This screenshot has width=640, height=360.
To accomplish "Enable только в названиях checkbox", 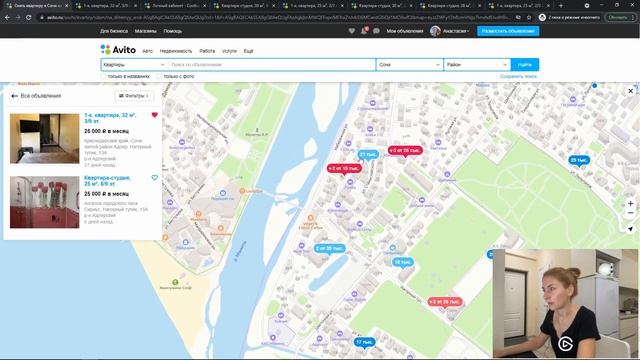I will [104, 76].
